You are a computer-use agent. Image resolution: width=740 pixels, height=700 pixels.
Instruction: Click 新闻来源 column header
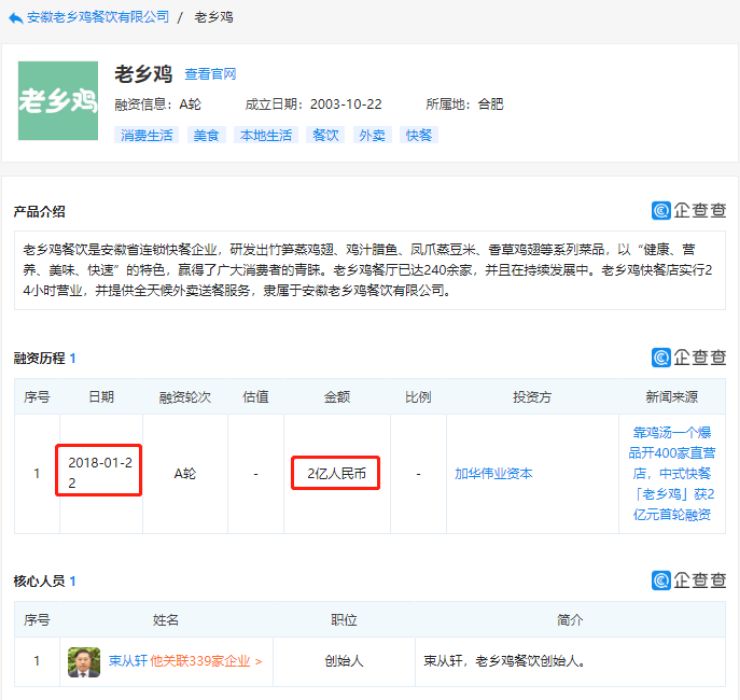coord(672,397)
